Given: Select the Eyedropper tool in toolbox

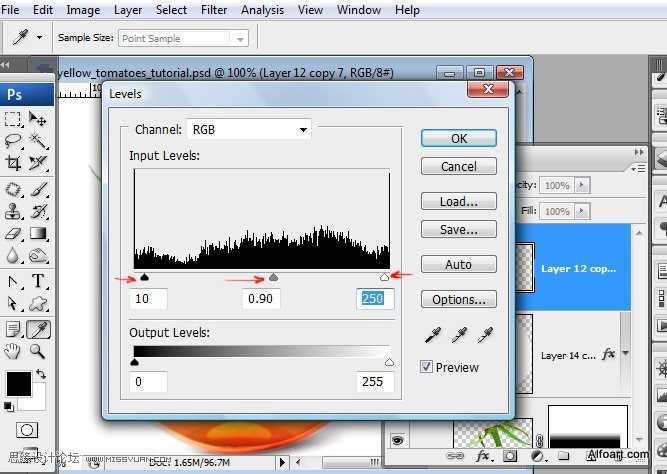Looking at the screenshot, I should [x=38, y=330].
